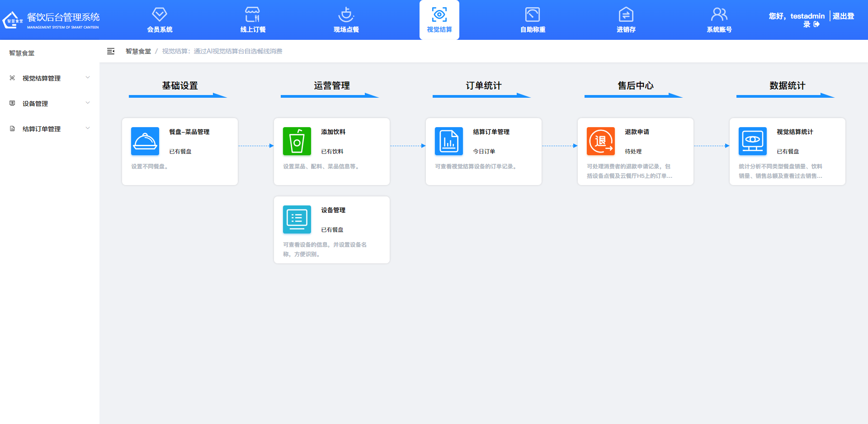Switch to the 视觉结算 tab
Screen dimensions: 868x424
[x=439, y=20]
